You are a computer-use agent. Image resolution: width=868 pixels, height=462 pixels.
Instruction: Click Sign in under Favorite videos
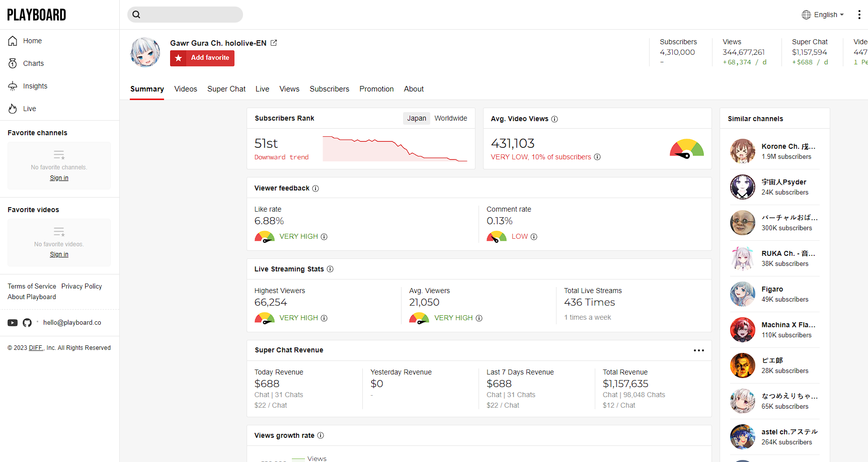[59, 254]
